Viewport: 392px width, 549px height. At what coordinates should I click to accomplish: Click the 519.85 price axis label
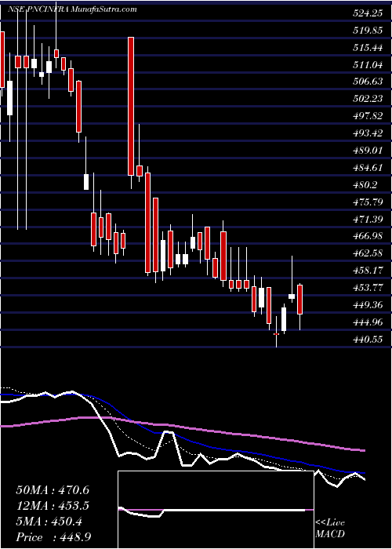pos(367,31)
